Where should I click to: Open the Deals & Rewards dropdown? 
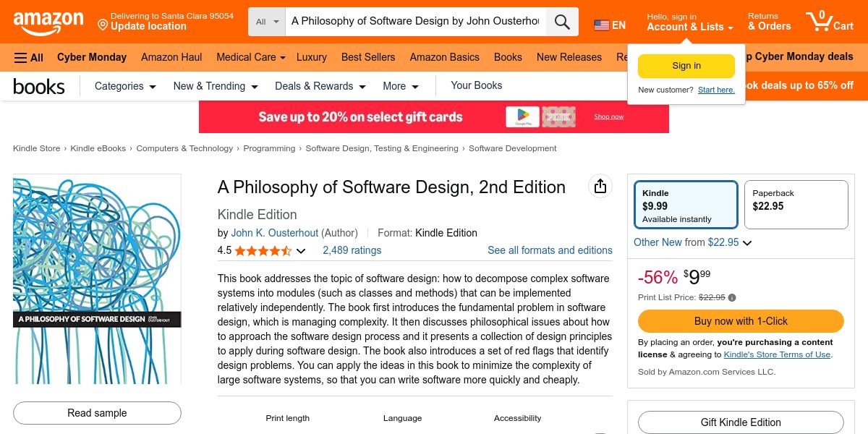point(320,86)
